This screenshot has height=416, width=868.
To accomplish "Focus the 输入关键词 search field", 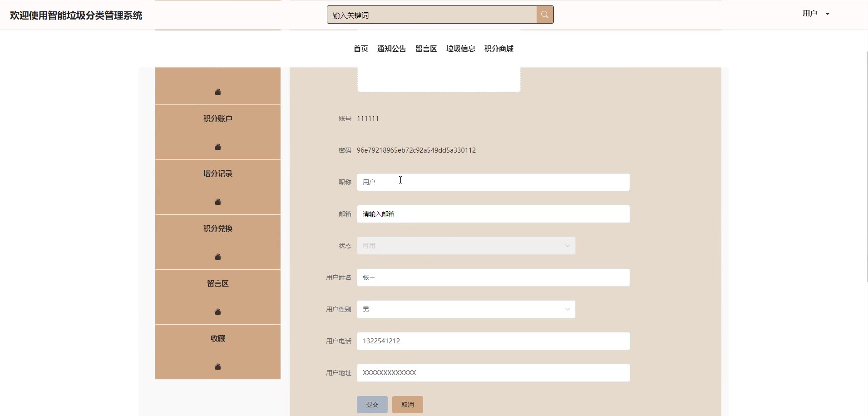I will tap(432, 15).
